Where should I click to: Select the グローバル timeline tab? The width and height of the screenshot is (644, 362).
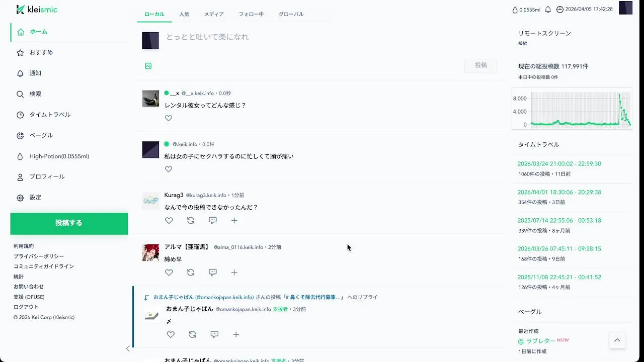(291, 14)
